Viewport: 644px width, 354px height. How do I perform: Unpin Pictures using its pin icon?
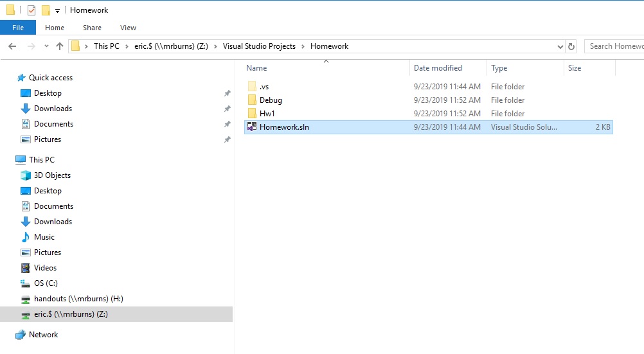227,139
